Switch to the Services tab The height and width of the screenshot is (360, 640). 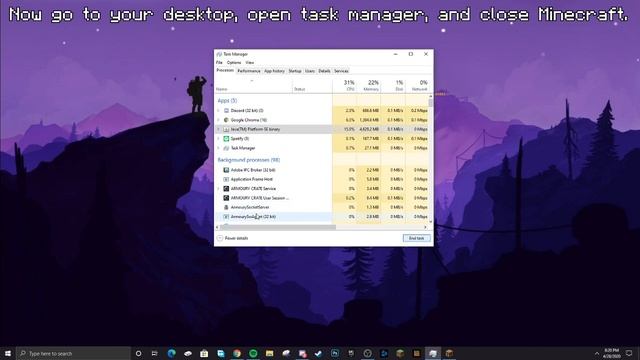click(341, 71)
